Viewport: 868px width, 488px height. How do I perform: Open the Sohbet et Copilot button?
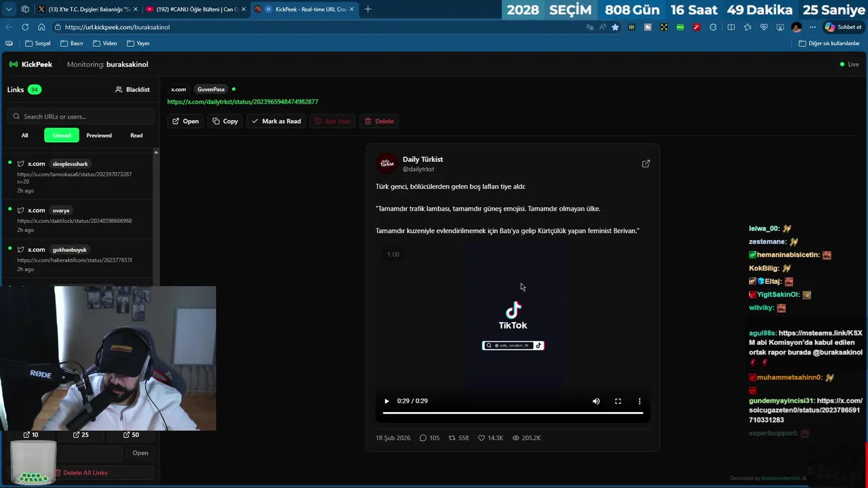pyautogui.click(x=843, y=27)
